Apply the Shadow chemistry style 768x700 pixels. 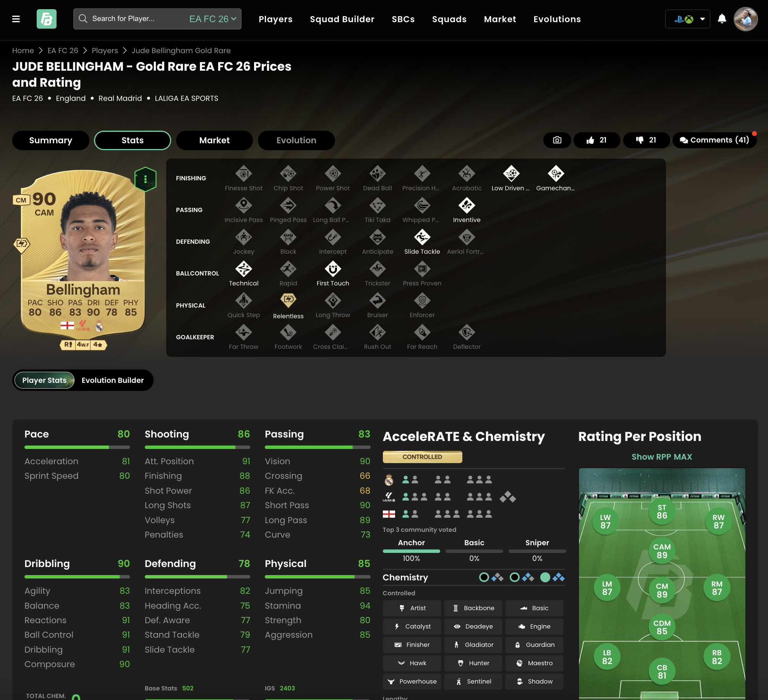pyautogui.click(x=534, y=681)
